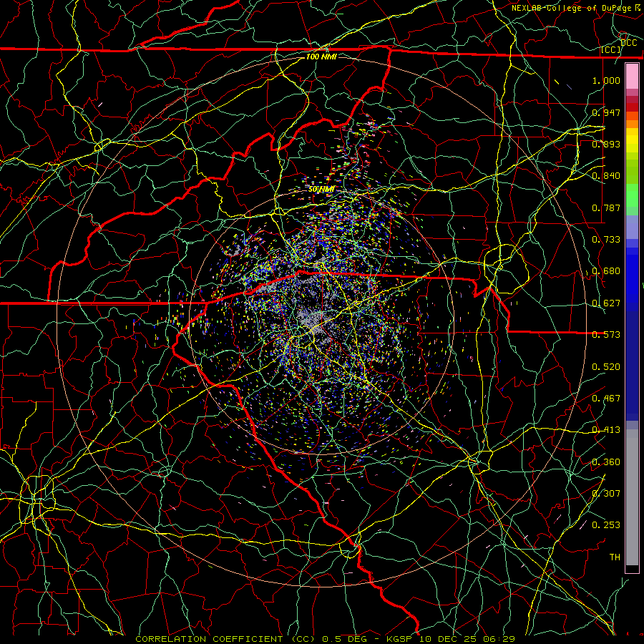
Task: Click the 0.360 scale value
Action: pos(606,462)
